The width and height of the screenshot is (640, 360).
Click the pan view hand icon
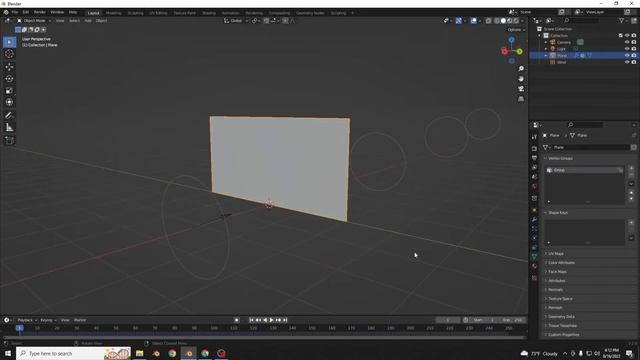[x=521, y=79]
